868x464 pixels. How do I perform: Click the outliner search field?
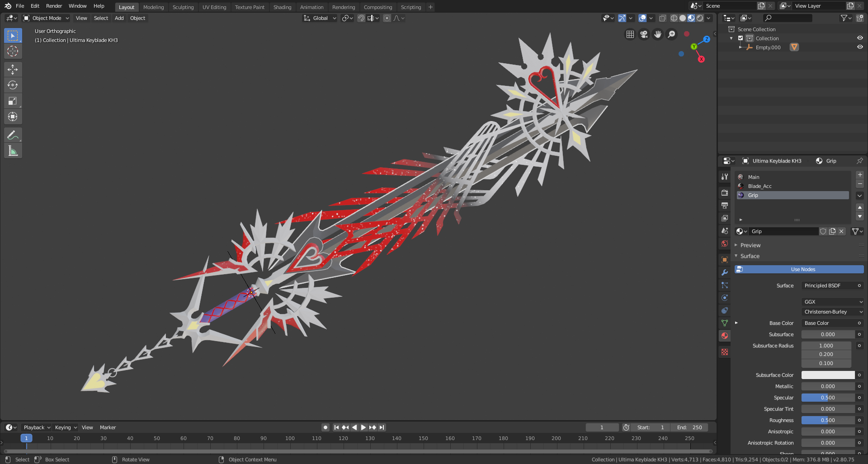(787, 18)
